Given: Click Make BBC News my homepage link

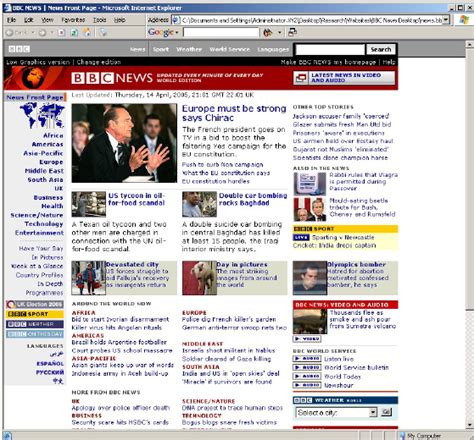Looking at the screenshot, I should pyautogui.click(x=329, y=62).
